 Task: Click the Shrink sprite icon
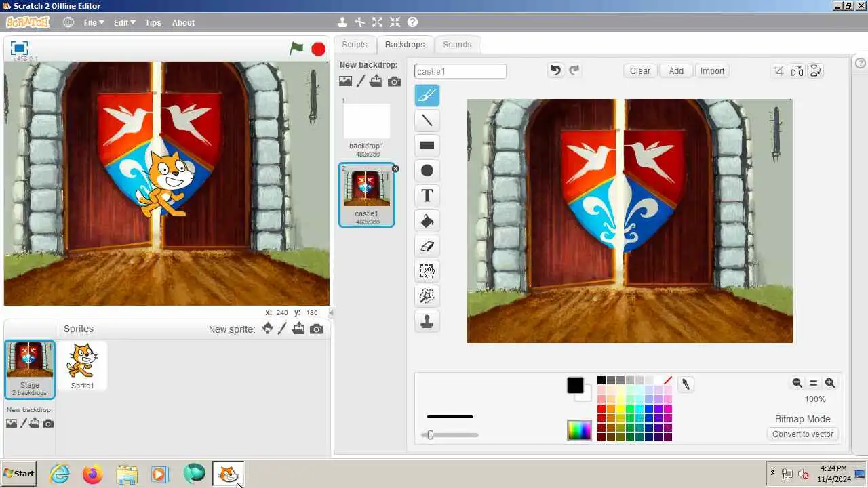tap(395, 22)
